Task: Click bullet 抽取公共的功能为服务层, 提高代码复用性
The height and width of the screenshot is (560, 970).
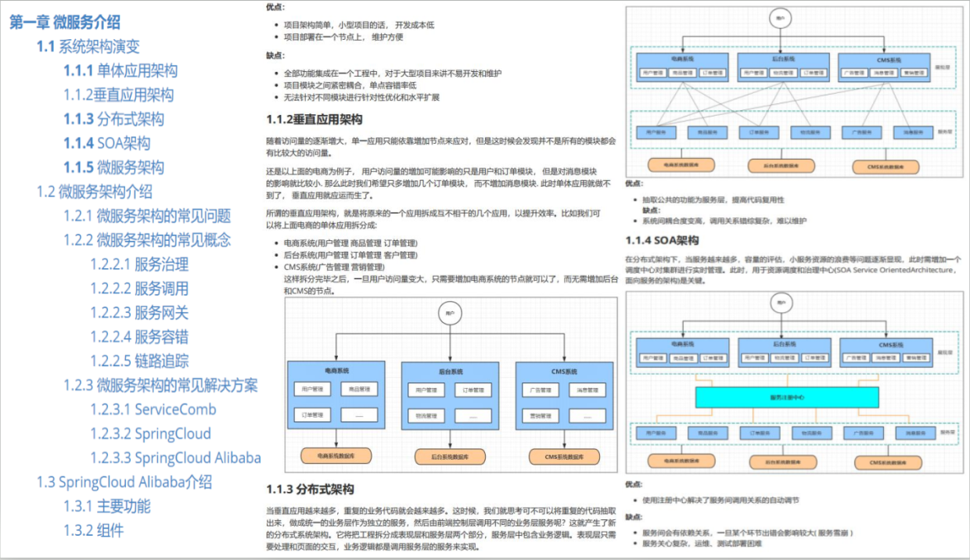Action: (x=713, y=200)
